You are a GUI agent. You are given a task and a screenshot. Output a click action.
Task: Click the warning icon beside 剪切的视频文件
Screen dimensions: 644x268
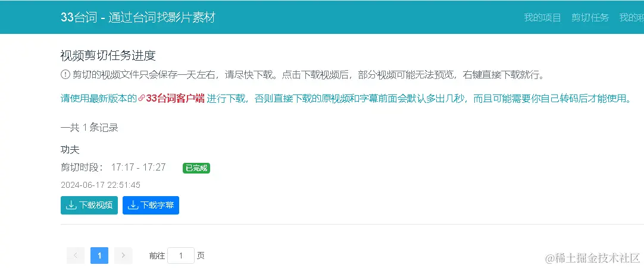(x=65, y=75)
